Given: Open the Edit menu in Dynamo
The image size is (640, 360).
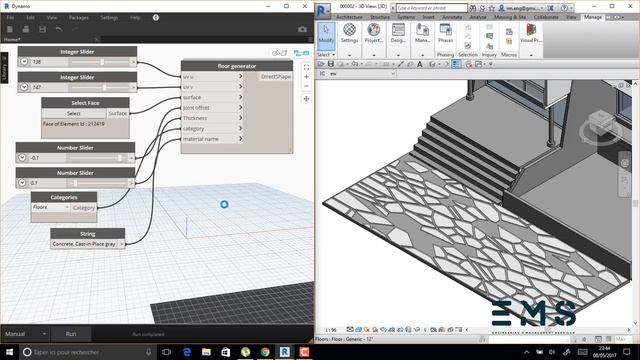Looking at the screenshot, I should pyautogui.click(x=30, y=18).
